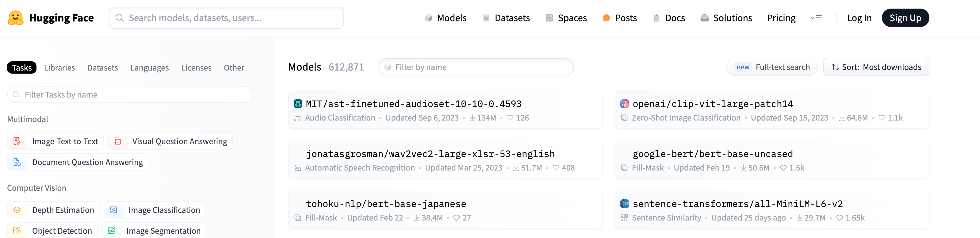Click the Datasets icon in the navigation

click(x=486, y=18)
